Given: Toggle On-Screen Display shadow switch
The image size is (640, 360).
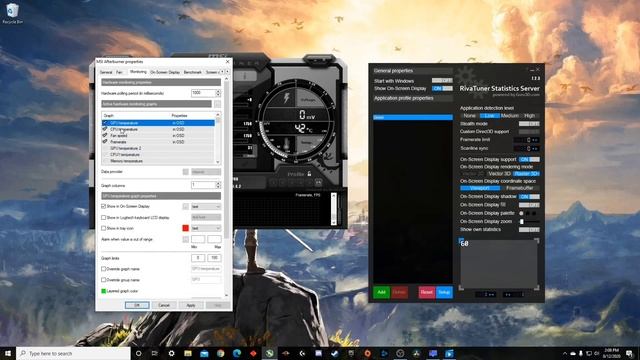Looking at the screenshot, I should pyautogui.click(x=529, y=196).
